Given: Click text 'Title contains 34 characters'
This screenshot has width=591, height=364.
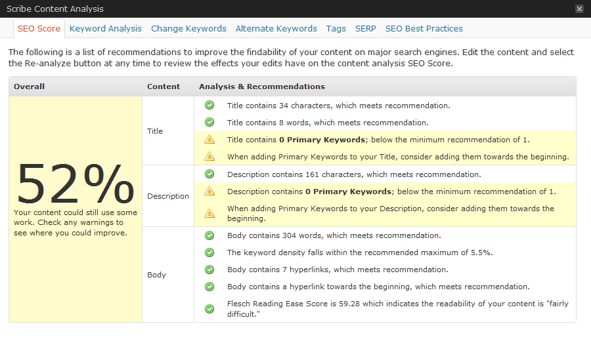Looking at the screenshot, I should [279, 106].
